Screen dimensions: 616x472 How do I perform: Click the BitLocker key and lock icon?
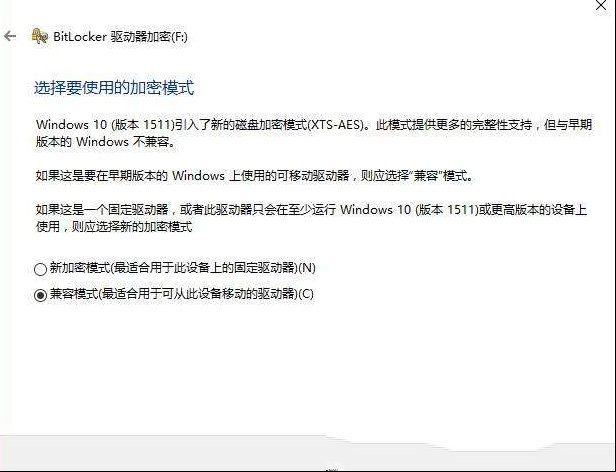40,37
